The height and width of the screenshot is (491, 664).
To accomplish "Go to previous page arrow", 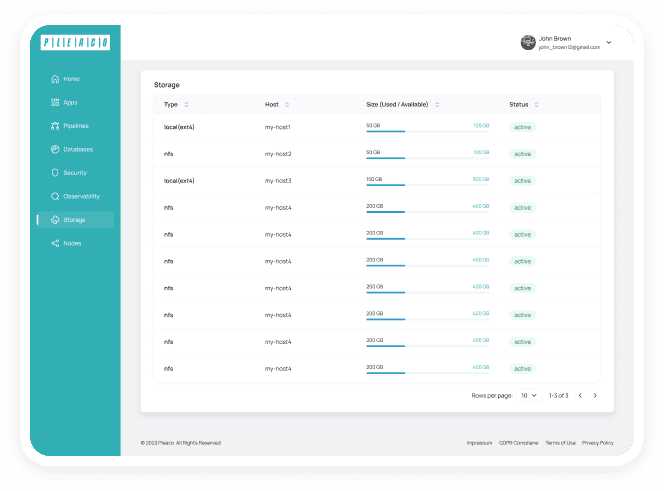I will click(x=580, y=395).
